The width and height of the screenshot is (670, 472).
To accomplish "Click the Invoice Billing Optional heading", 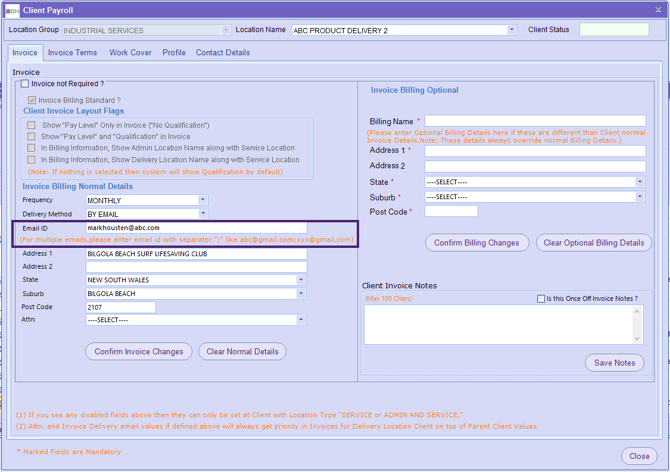I will point(414,90).
